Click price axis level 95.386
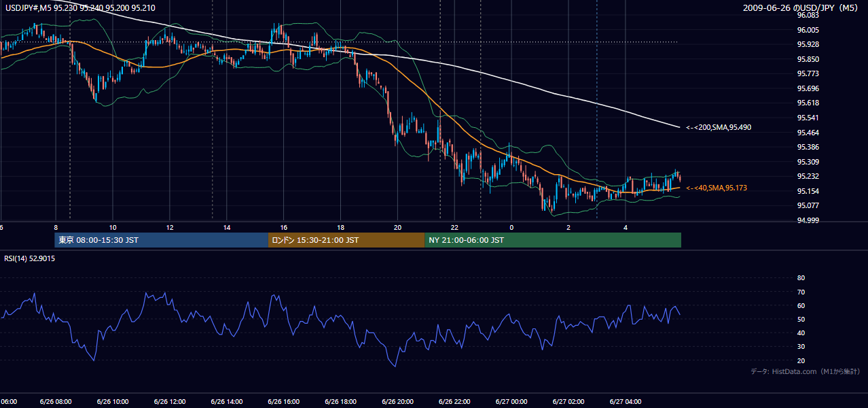The width and height of the screenshot is (868, 408). [x=808, y=147]
